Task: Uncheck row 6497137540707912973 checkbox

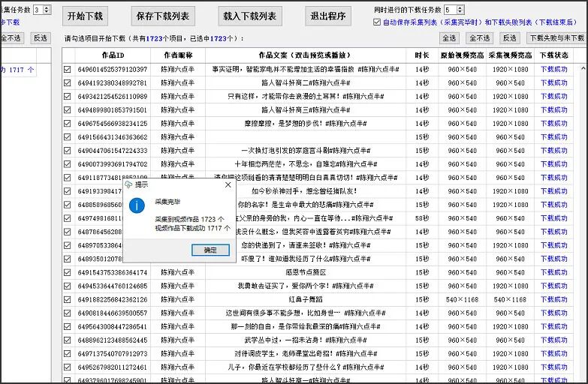Action: pyautogui.click(x=68, y=354)
